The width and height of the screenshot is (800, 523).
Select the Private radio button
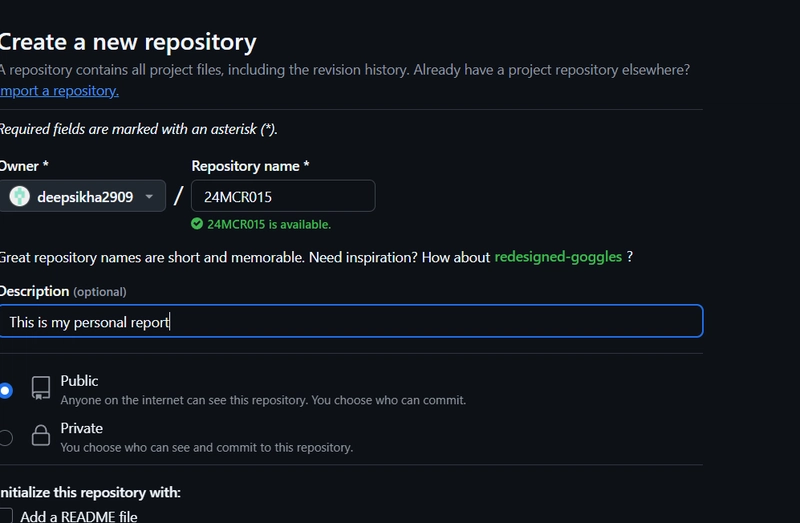pos(5,438)
